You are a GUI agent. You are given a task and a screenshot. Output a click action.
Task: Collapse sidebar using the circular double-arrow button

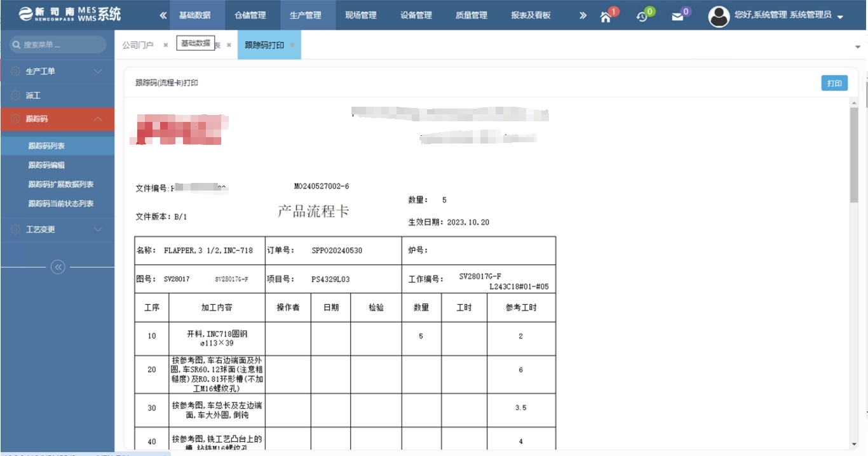58,267
